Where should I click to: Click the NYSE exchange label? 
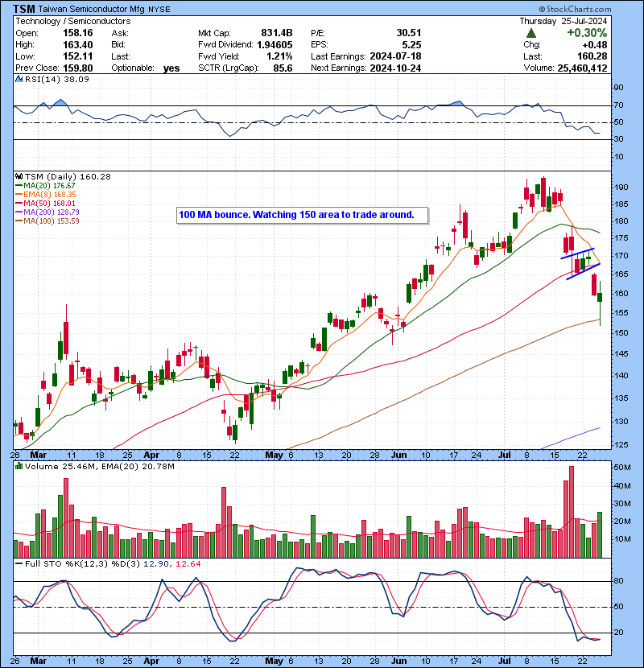click(159, 10)
